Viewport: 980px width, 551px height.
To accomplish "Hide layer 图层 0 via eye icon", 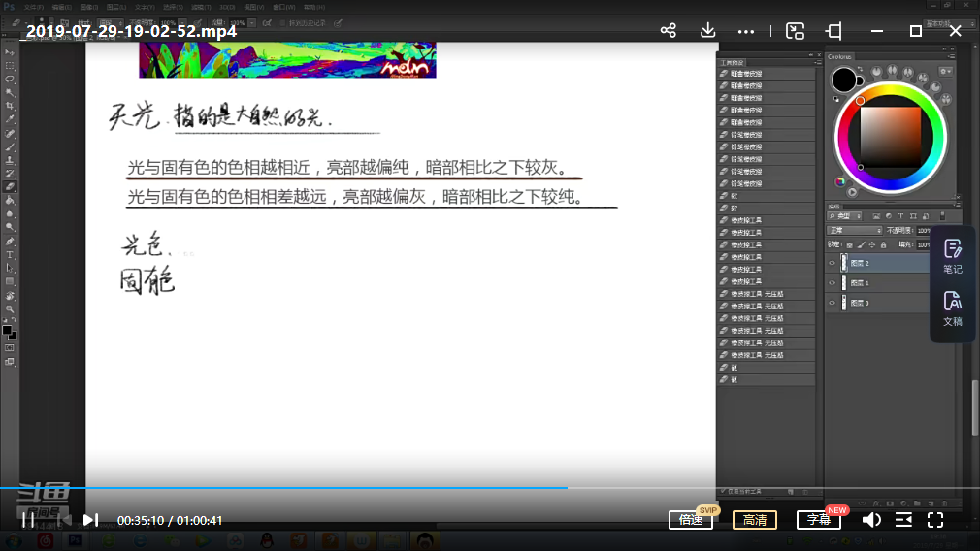I will (832, 303).
